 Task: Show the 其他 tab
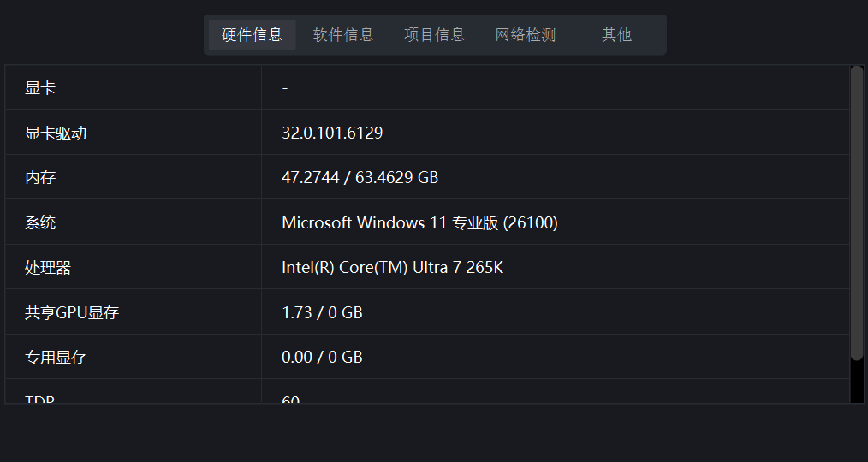[616, 35]
